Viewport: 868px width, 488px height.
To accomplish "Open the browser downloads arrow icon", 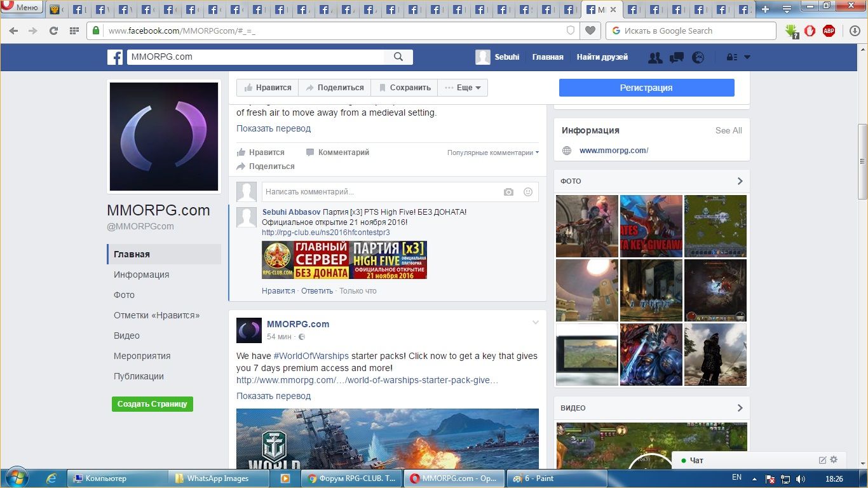I will coord(855,30).
